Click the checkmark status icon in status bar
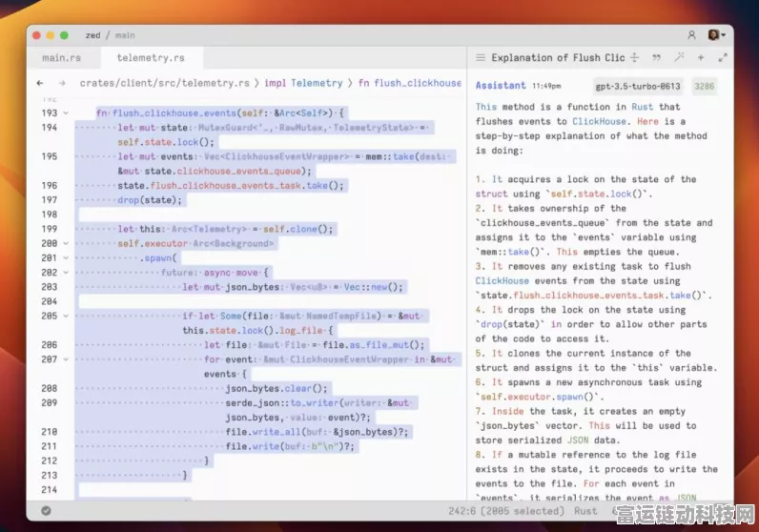Viewport: 759px width, 532px height. [x=46, y=511]
